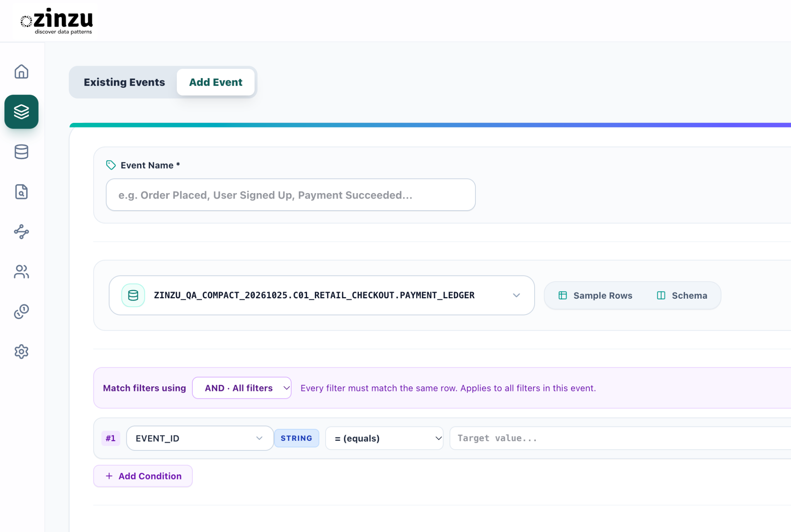Viewport: 791px width, 532px height.
Task: Click the Schema columns icon
Action: pyautogui.click(x=661, y=296)
